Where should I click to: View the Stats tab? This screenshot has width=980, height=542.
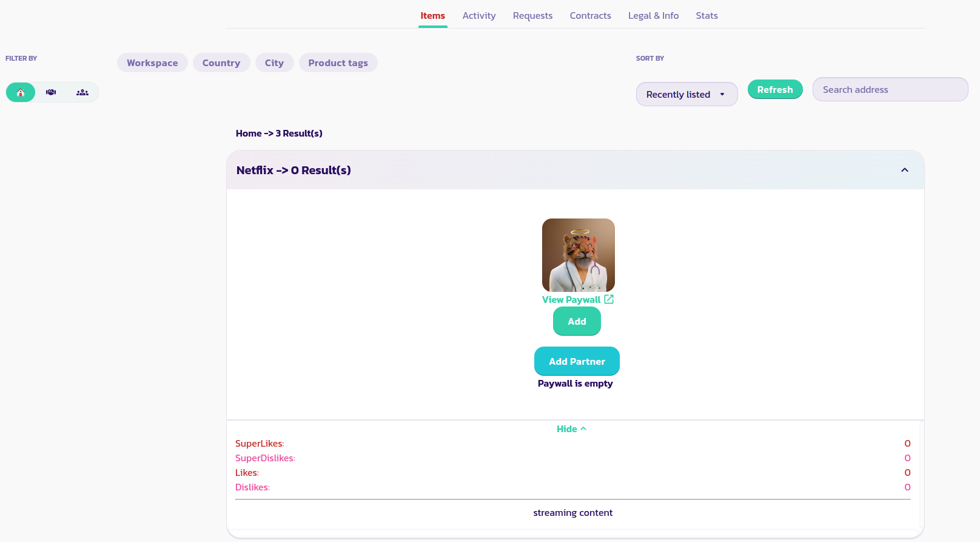706,16
